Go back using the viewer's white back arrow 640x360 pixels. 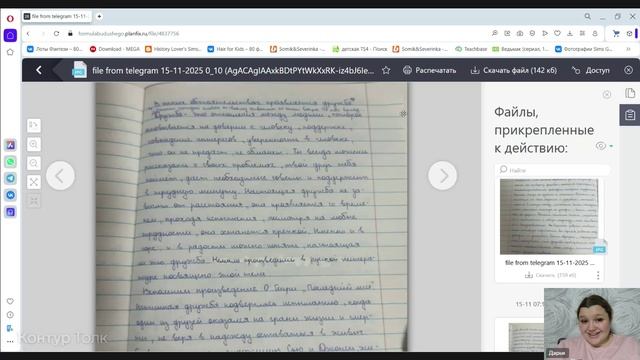(x=39, y=70)
